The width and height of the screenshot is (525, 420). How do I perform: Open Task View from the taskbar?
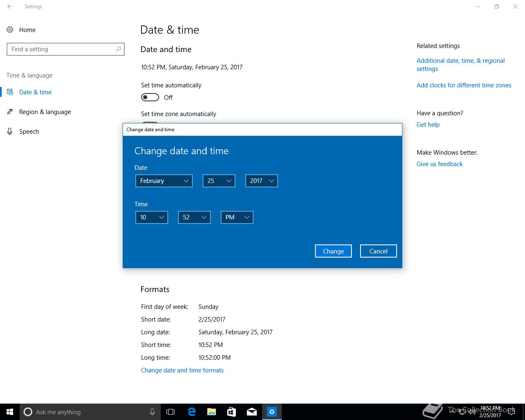(x=171, y=412)
